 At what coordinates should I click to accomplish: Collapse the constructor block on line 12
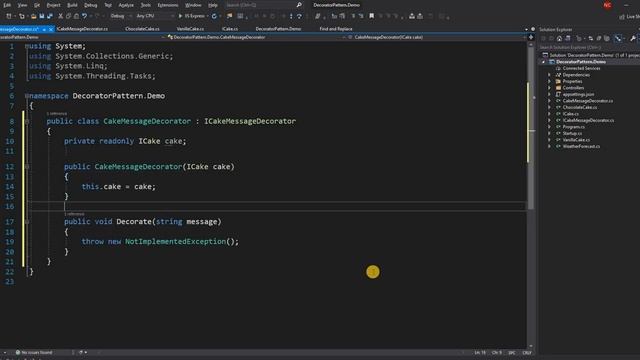[x=27, y=167]
